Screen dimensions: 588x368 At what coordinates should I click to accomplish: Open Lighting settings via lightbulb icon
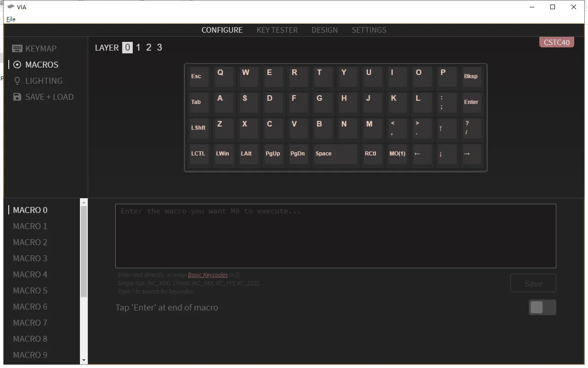(x=17, y=81)
